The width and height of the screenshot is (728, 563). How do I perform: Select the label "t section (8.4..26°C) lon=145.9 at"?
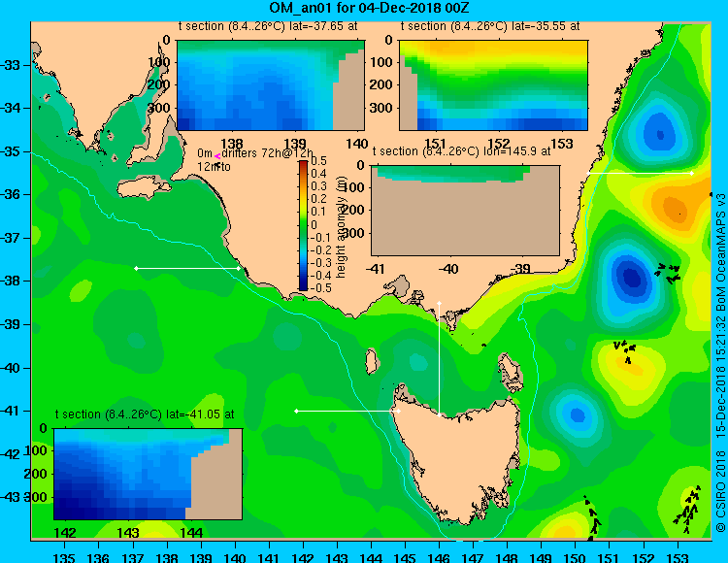[x=461, y=151]
